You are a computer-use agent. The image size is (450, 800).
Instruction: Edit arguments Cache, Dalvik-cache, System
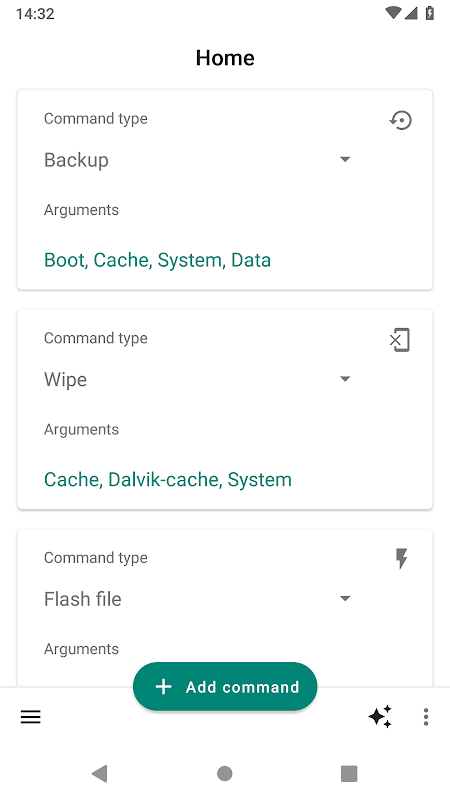(168, 480)
